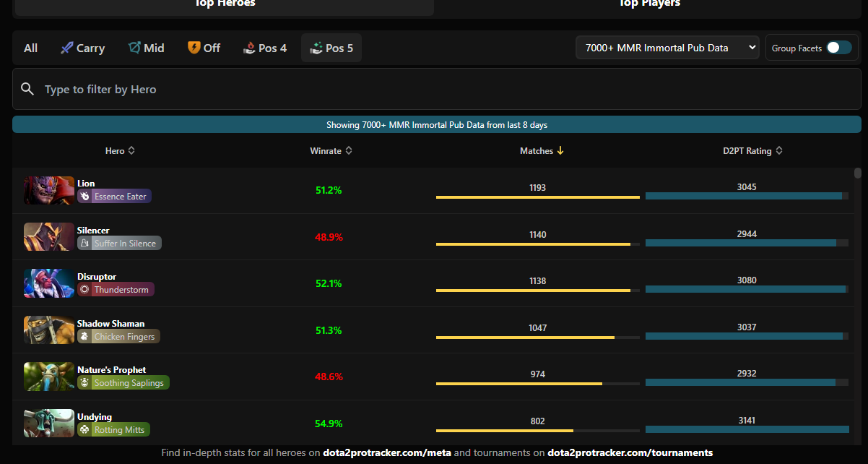Click Nature's Prophet hero portrait

click(x=49, y=377)
